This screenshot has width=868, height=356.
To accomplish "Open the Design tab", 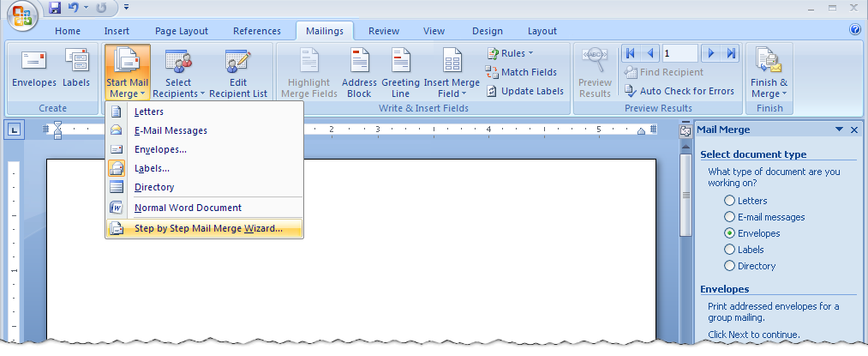I will [488, 31].
